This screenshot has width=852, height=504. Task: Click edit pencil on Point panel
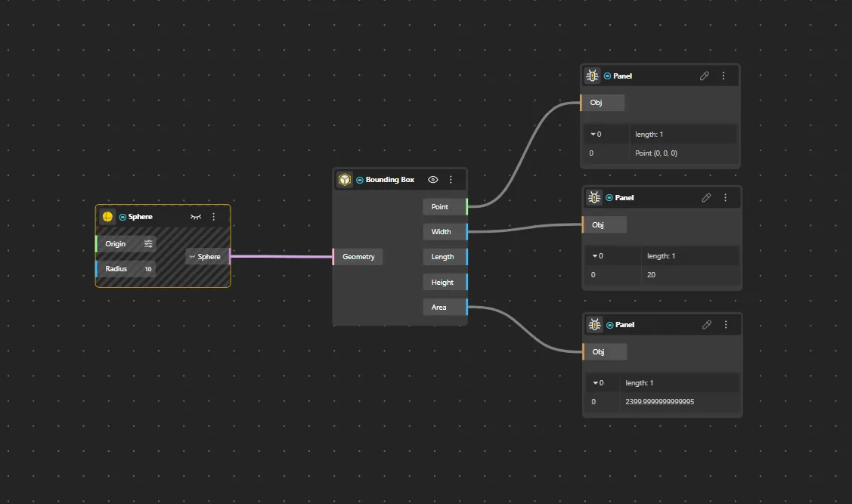pyautogui.click(x=705, y=76)
